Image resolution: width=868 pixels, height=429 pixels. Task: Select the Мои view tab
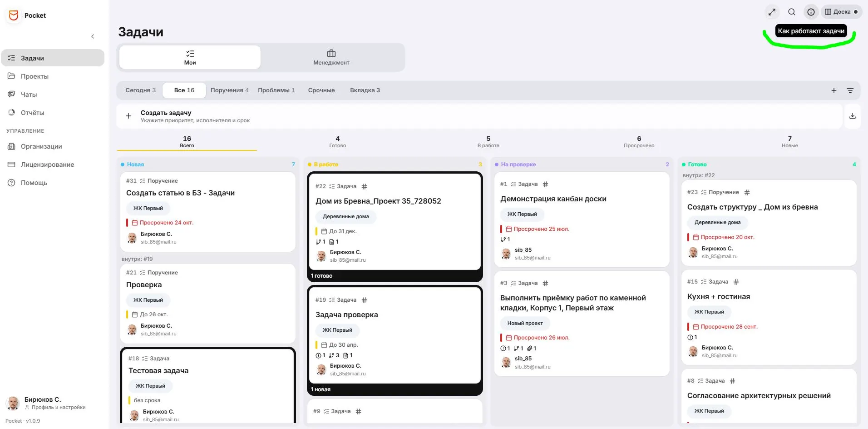coord(190,58)
